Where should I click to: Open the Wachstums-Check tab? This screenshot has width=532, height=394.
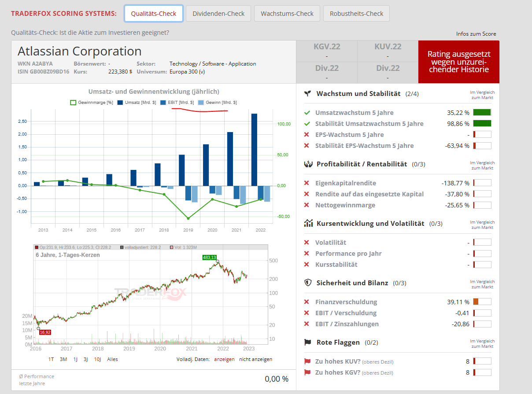click(x=287, y=14)
